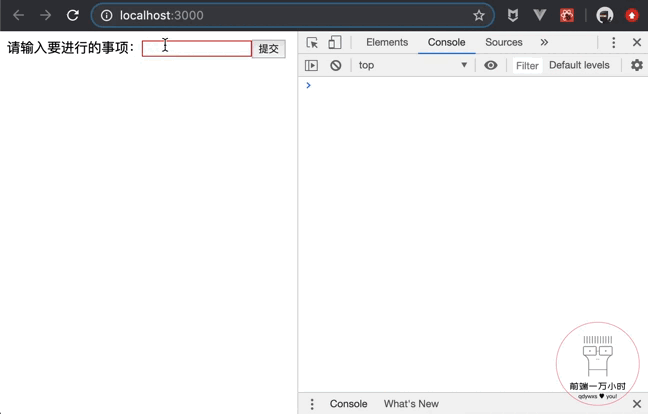Focus the console Filter field

pyautogui.click(x=527, y=65)
